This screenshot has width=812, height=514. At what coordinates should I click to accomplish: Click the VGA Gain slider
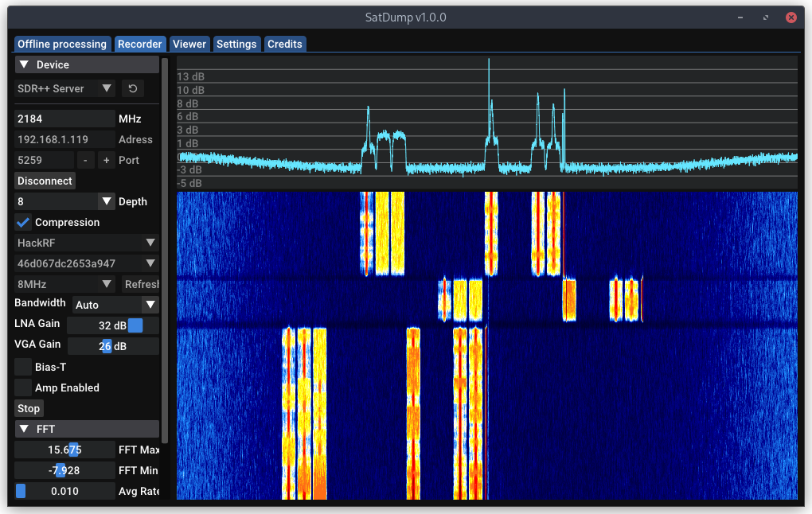click(x=113, y=346)
